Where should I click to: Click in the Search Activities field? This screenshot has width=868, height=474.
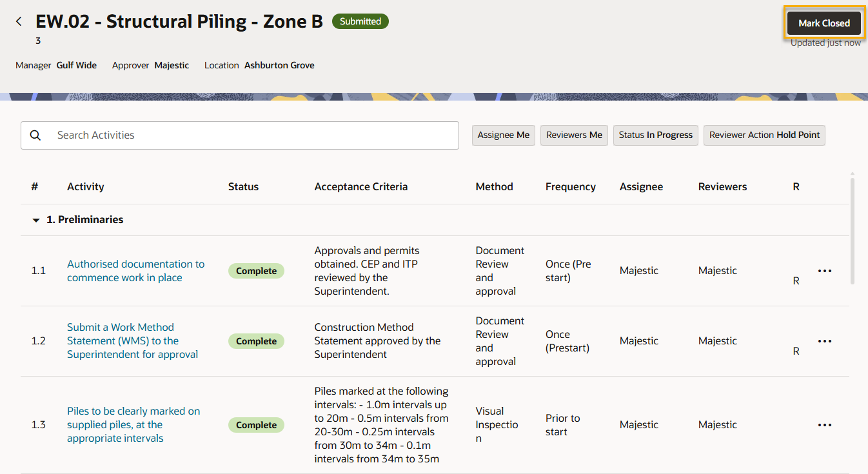252,135
